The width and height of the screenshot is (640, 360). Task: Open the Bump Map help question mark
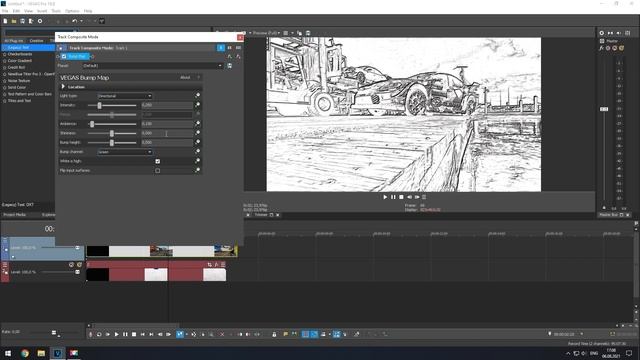[199, 77]
